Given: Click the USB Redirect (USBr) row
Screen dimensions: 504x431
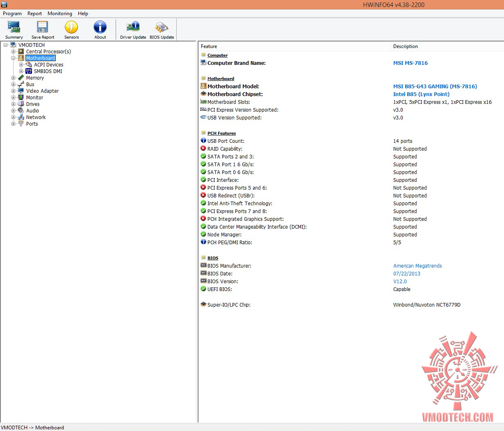Looking at the screenshot, I should pyautogui.click(x=351, y=196).
